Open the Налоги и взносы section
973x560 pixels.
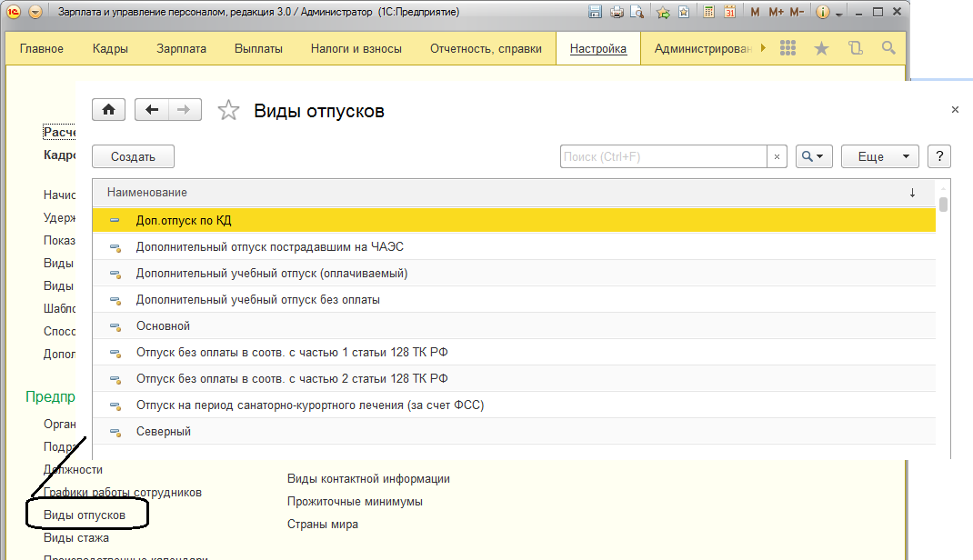tap(356, 49)
